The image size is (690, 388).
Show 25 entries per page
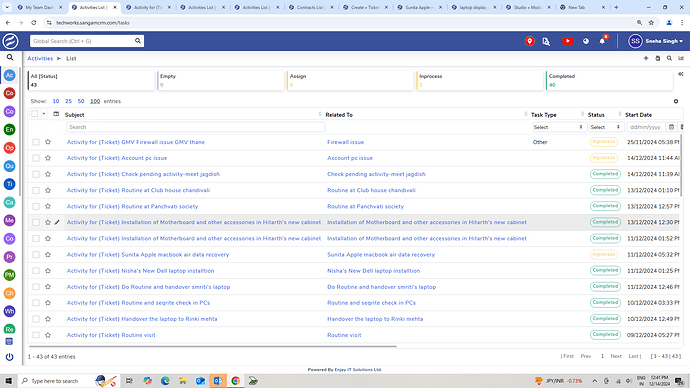tap(68, 101)
